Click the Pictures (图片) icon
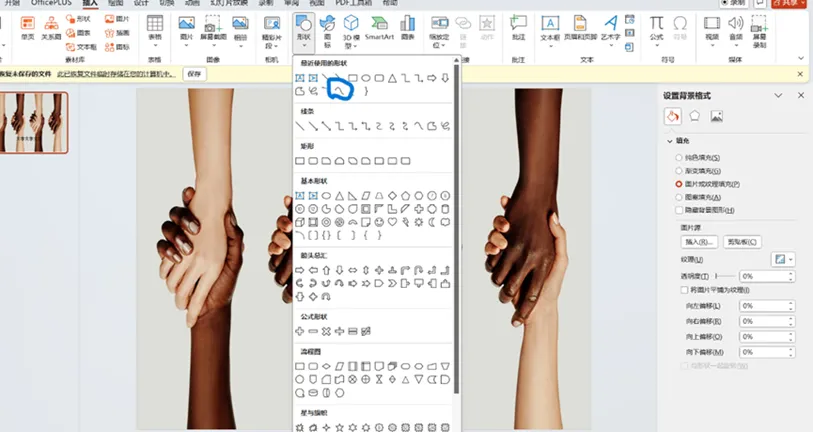This screenshot has width=813, height=432. pyautogui.click(x=187, y=23)
